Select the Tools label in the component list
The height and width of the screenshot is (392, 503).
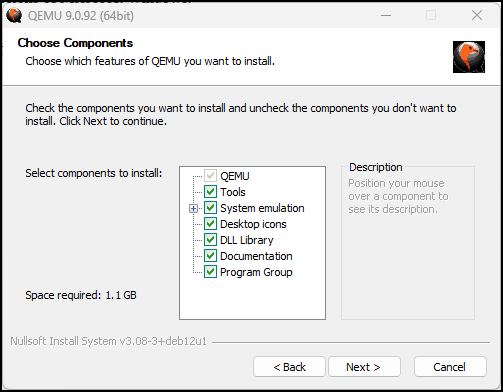pyautogui.click(x=233, y=192)
